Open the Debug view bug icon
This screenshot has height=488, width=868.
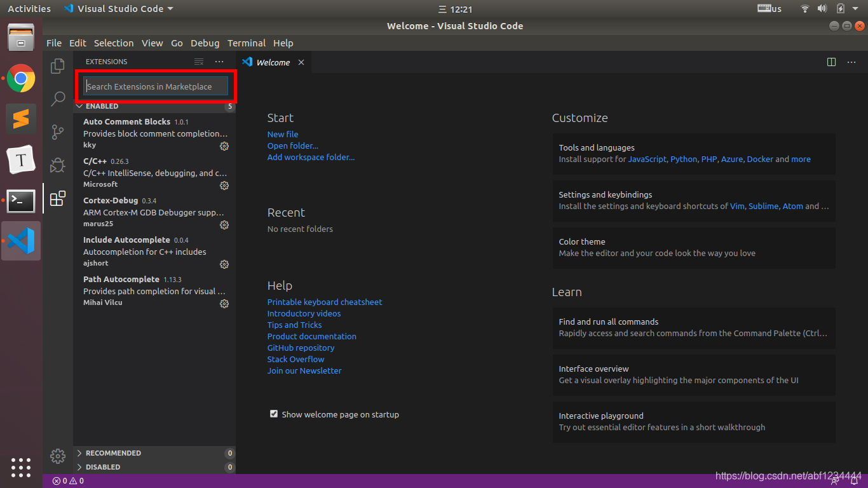(58, 165)
